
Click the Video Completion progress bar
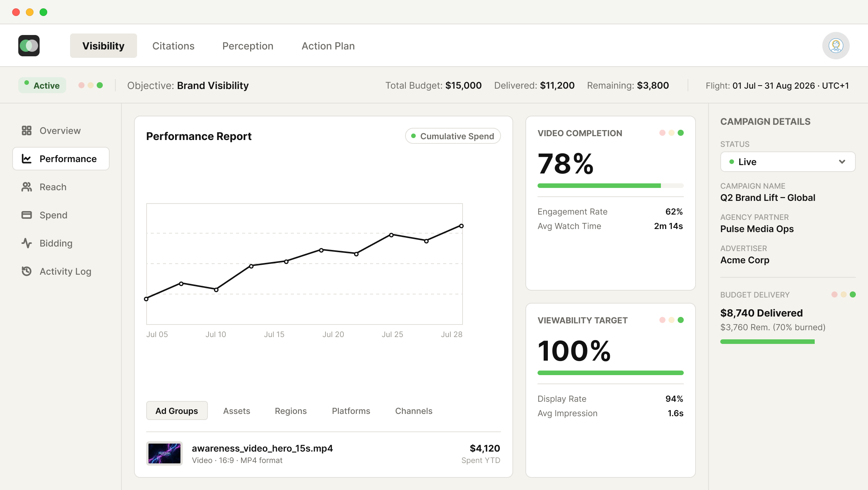coord(610,186)
